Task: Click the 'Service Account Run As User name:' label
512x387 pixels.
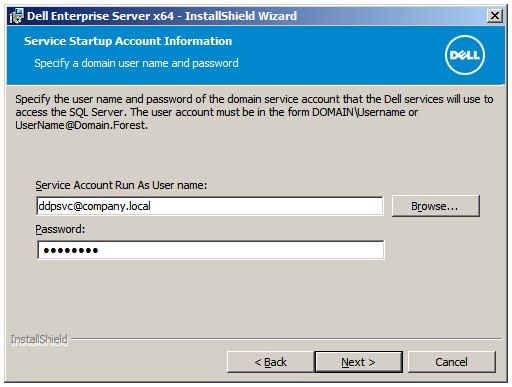Action: [x=121, y=185]
